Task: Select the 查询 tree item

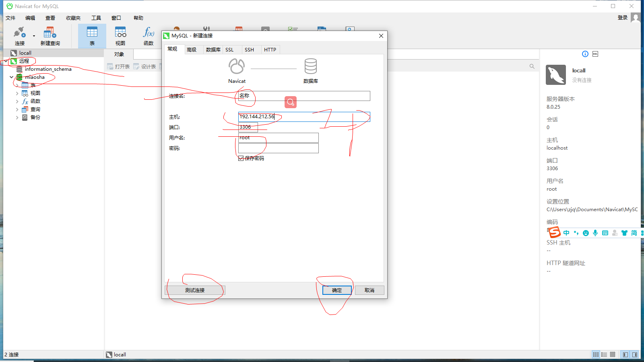Action: pyautogui.click(x=35, y=109)
